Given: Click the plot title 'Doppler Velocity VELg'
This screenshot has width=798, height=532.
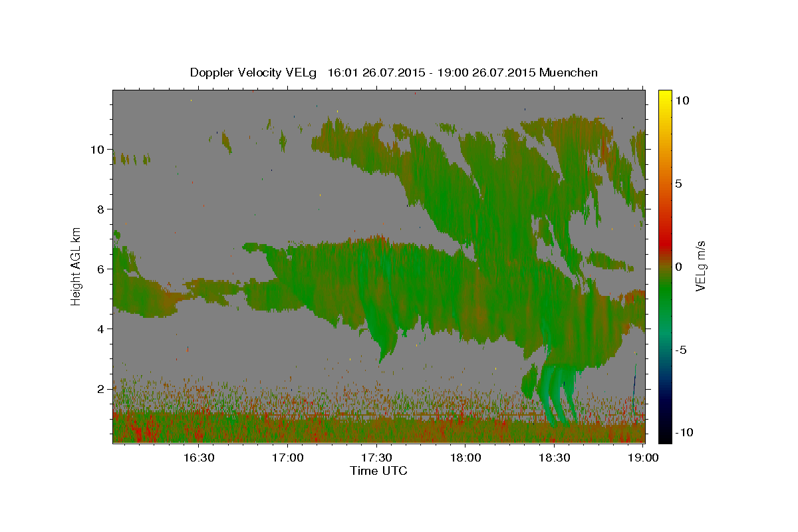Looking at the screenshot, I should click(255, 72).
